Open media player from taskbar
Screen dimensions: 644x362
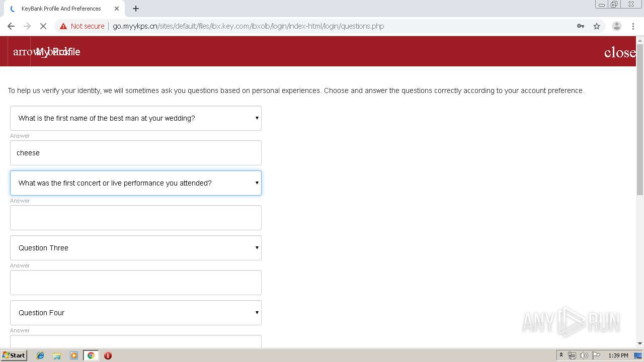tap(74, 355)
